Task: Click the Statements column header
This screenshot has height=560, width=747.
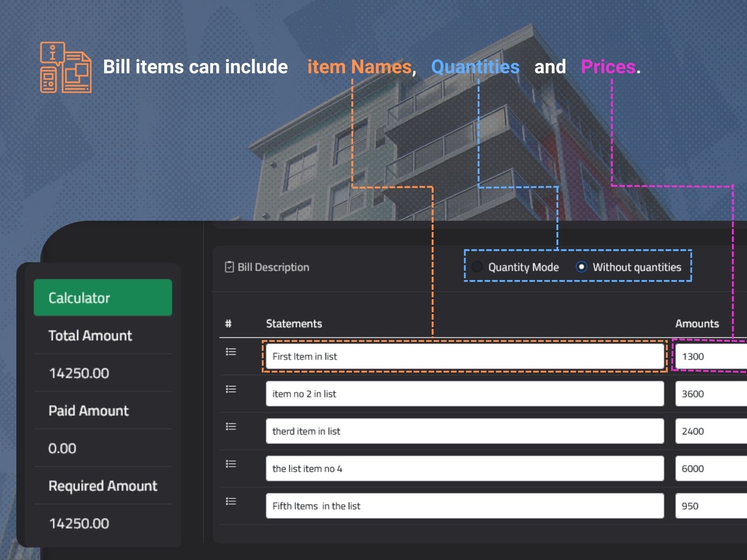Action: [x=294, y=324]
